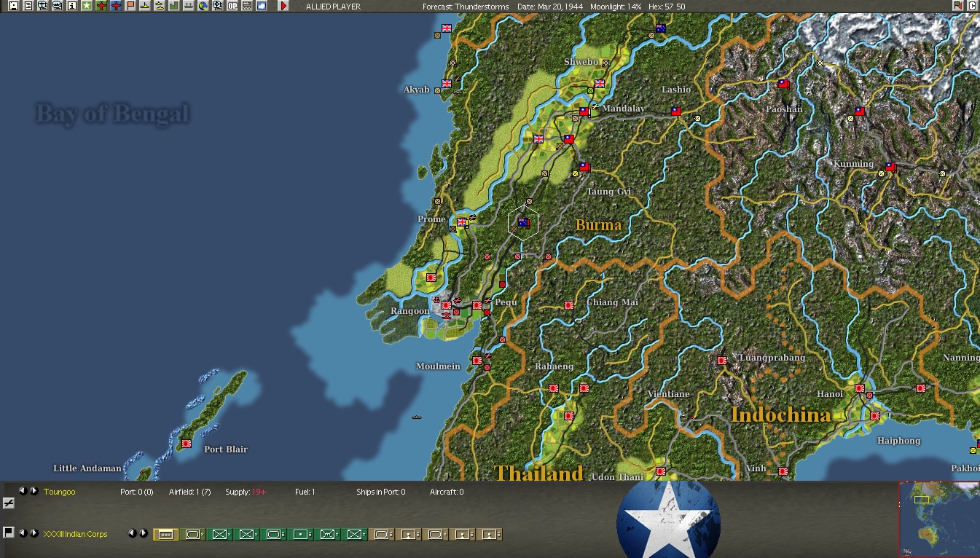Click the green bar chart toolbar icon
This screenshot has height=558, width=980.
click(174, 6)
